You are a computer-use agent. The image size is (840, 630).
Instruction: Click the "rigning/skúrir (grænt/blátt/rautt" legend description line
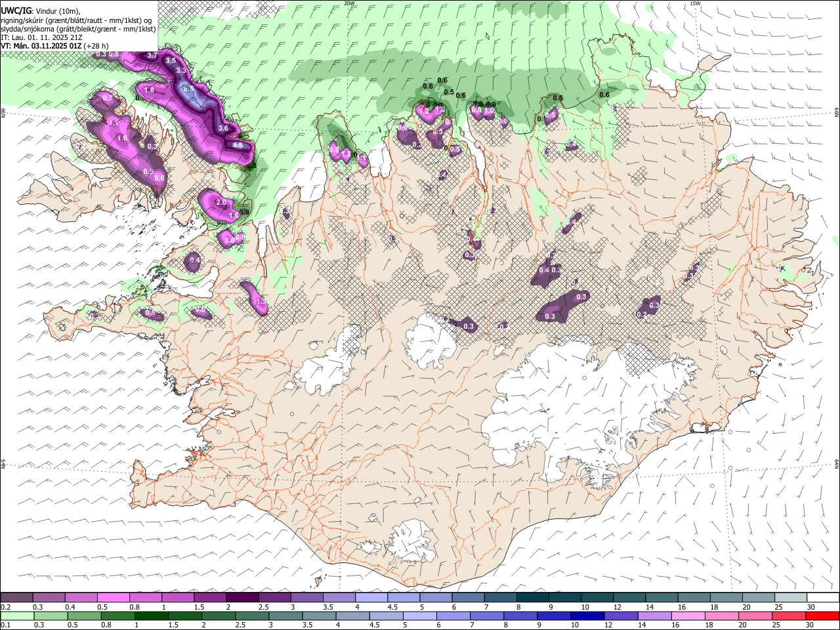77,20
